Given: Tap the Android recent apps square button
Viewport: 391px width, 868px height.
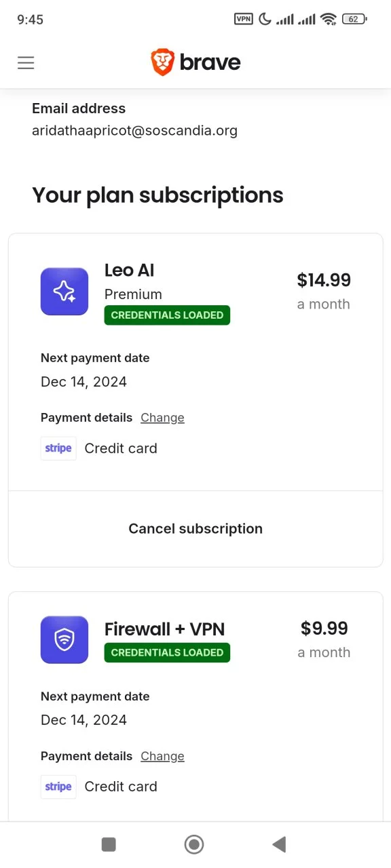Looking at the screenshot, I should point(109,844).
